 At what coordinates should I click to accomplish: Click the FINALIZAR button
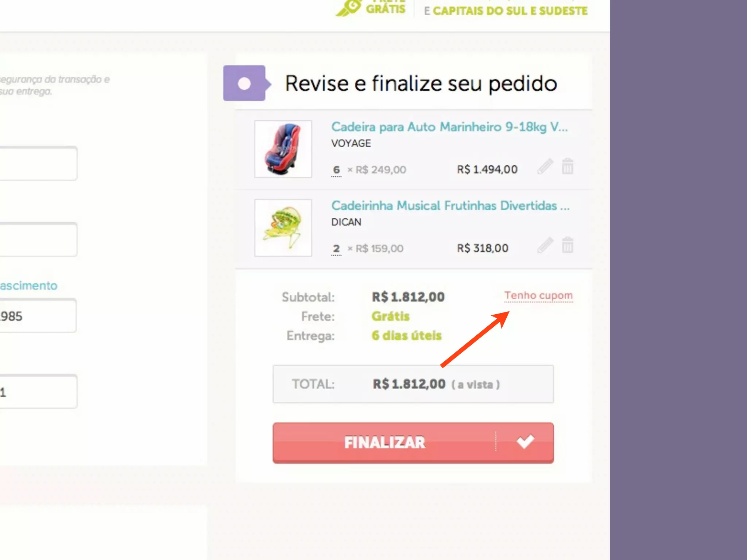click(x=413, y=443)
